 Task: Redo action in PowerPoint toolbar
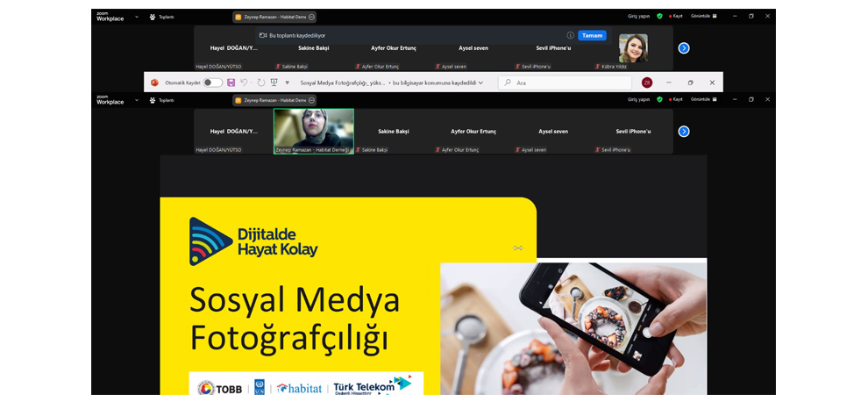tap(260, 83)
